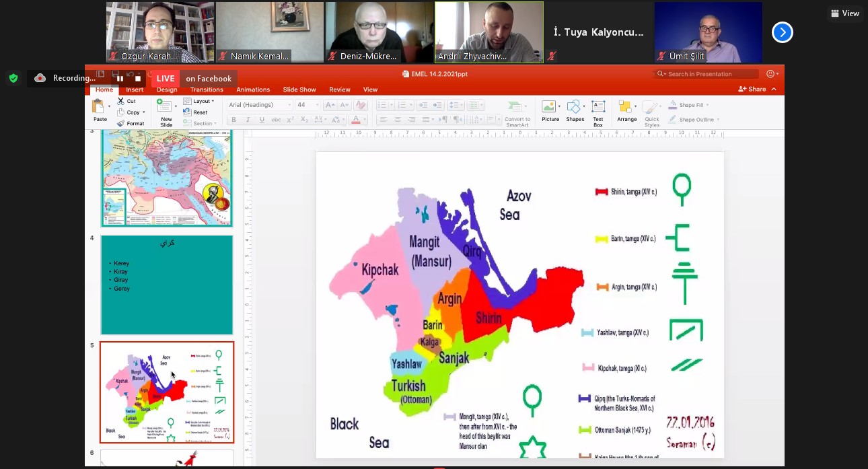Select slide 4 thumbnail with Kerey list
Viewport: 868px width, 469px height.
tap(167, 285)
